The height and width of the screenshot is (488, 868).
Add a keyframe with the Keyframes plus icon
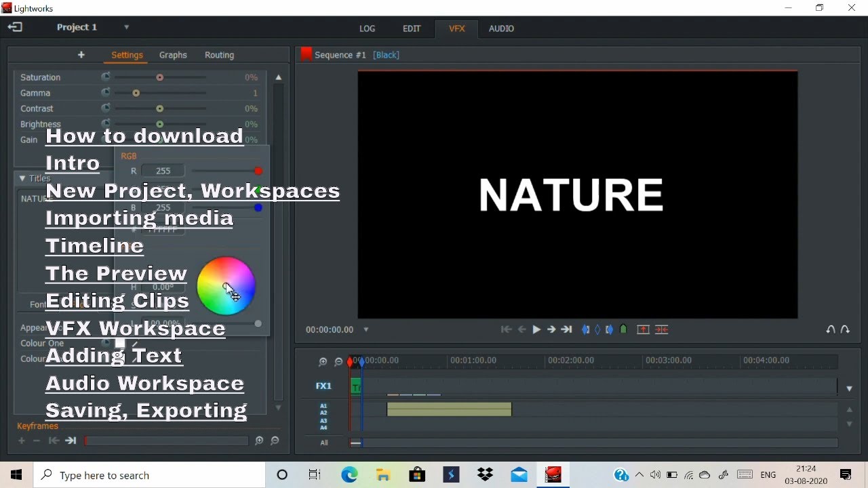22,441
